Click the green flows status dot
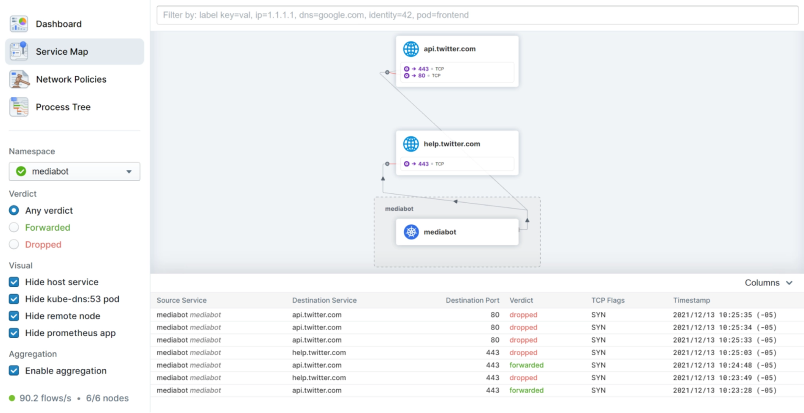This screenshot has height=413, width=804. click(x=12, y=398)
